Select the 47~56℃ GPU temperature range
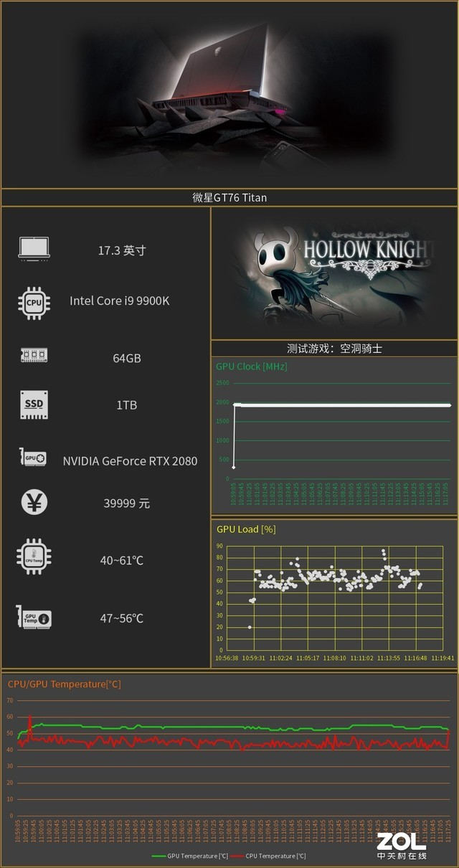The image size is (459, 868). point(122,618)
